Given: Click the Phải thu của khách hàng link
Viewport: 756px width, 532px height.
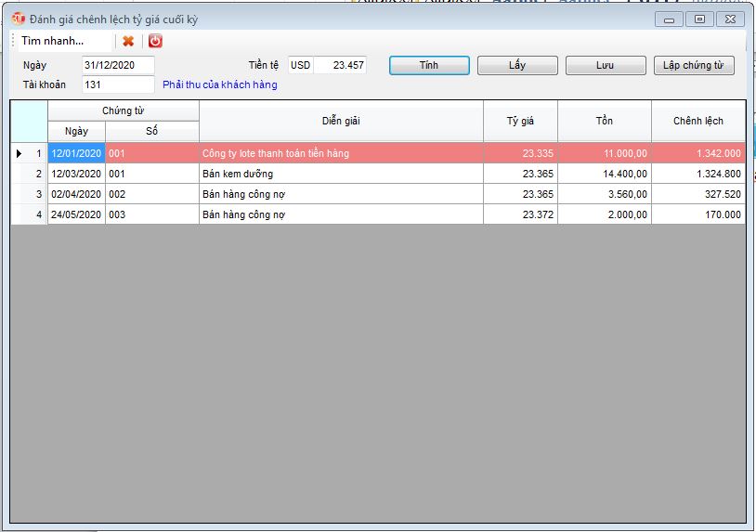Looking at the screenshot, I should coord(219,84).
